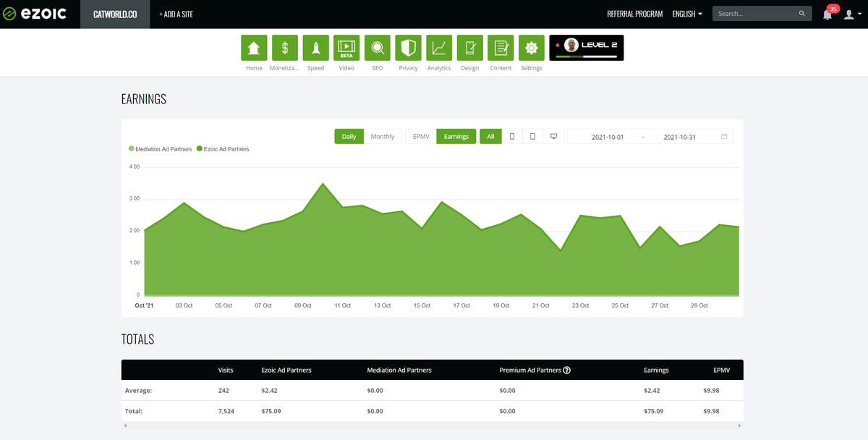Click the Earnings column header
Viewport: 868px width, 440px height.
(x=656, y=370)
